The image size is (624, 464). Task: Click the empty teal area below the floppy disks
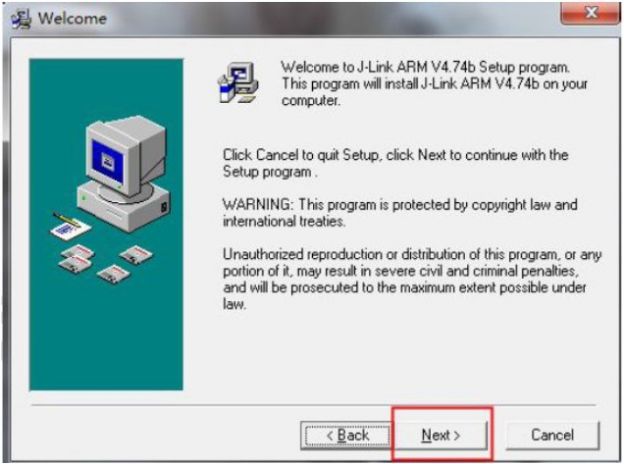(106, 338)
